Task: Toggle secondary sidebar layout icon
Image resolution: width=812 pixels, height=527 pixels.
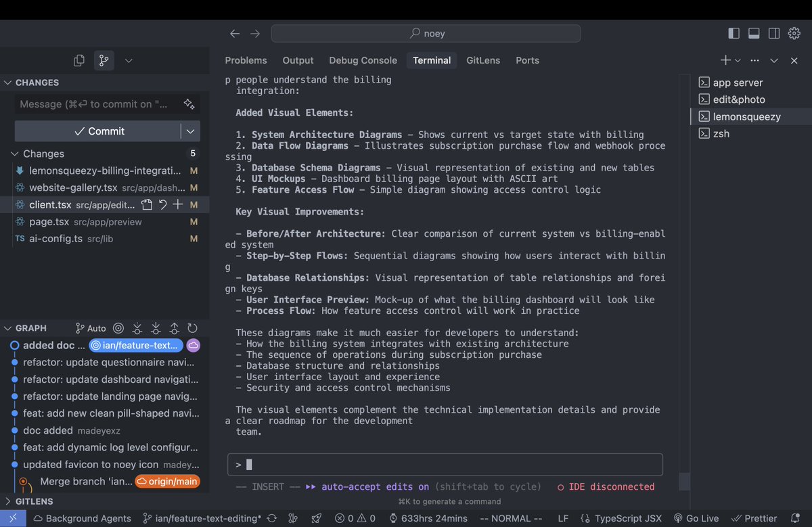Action: click(x=774, y=33)
